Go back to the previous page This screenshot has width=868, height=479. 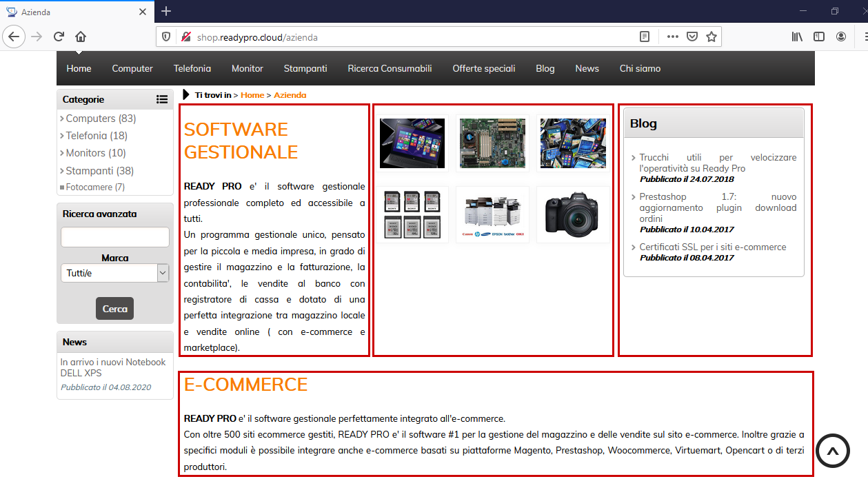14,37
